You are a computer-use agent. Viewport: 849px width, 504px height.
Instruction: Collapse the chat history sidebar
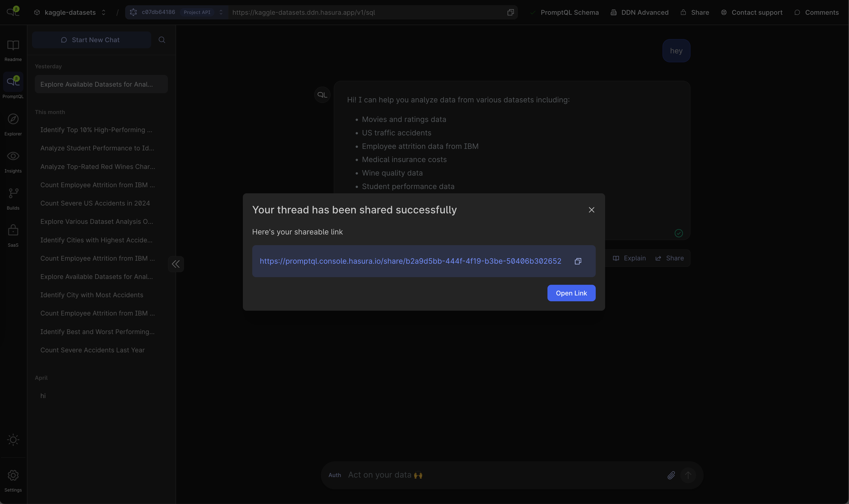(x=176, y=264)
